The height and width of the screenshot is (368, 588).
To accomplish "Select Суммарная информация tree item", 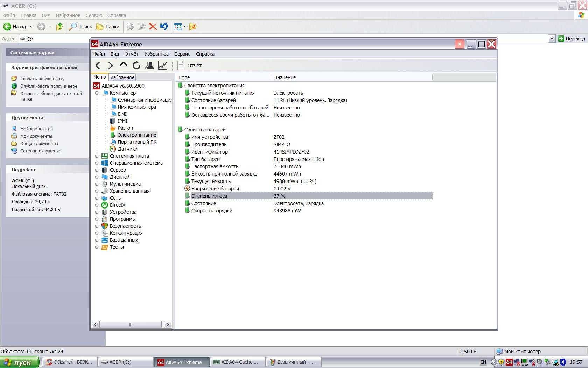I will (x=144, y=100).
